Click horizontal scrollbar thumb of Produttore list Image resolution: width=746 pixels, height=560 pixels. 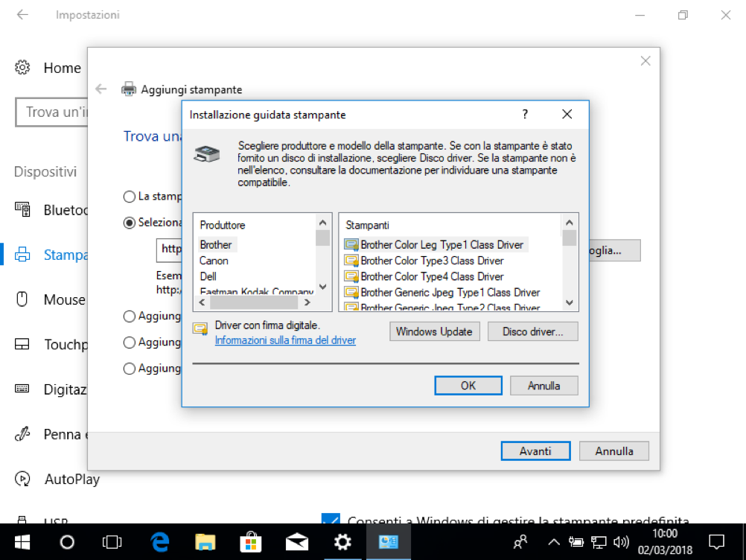[254, 302]
